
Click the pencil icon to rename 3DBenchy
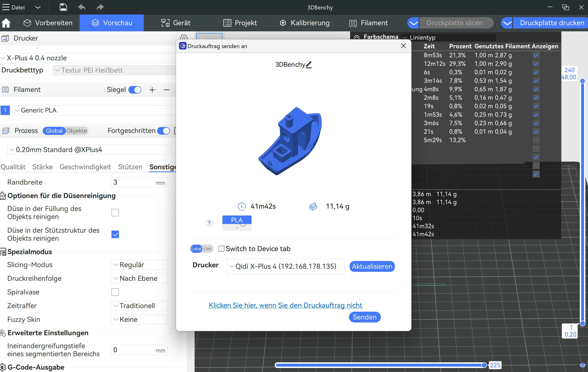point(309,65)
